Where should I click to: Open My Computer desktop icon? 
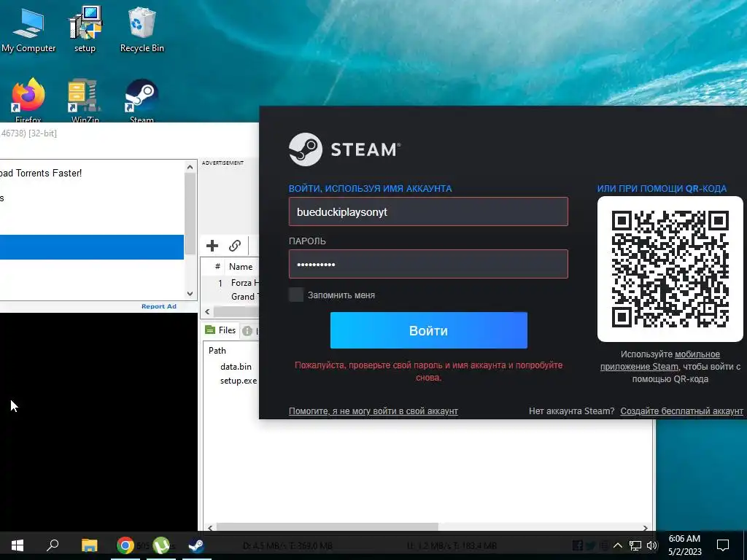tap(28, 28)
